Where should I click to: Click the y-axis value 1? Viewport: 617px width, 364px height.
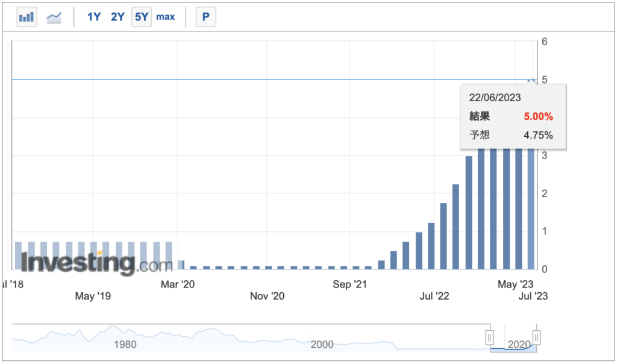click(x=544, y=231)
